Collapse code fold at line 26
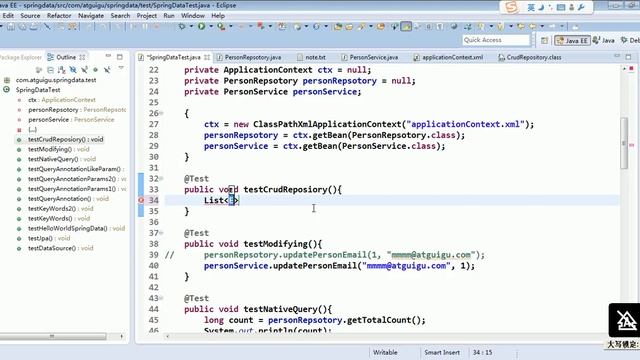 (x=162, y=113)
